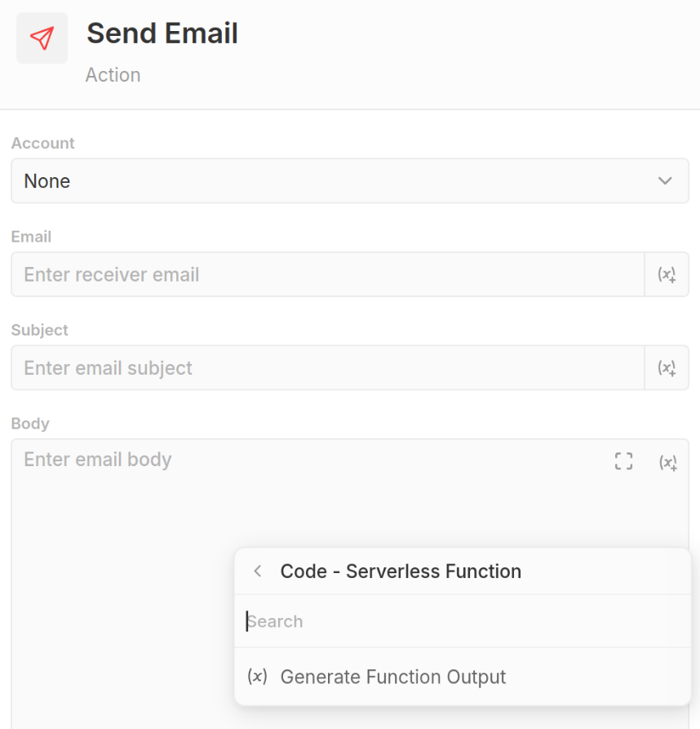Click the Code - Serverless Function header

coord(400,571)
